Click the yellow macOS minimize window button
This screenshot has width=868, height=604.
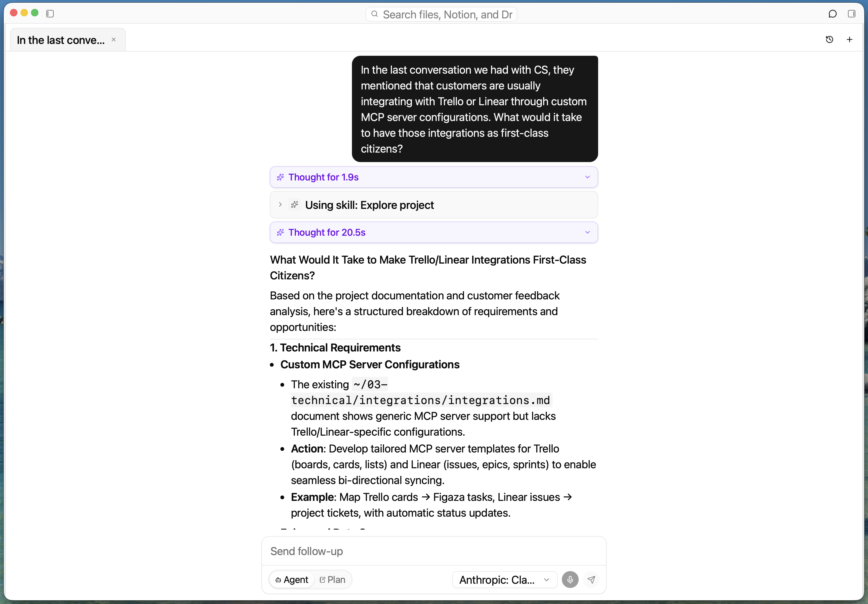[x=24, y=13]
